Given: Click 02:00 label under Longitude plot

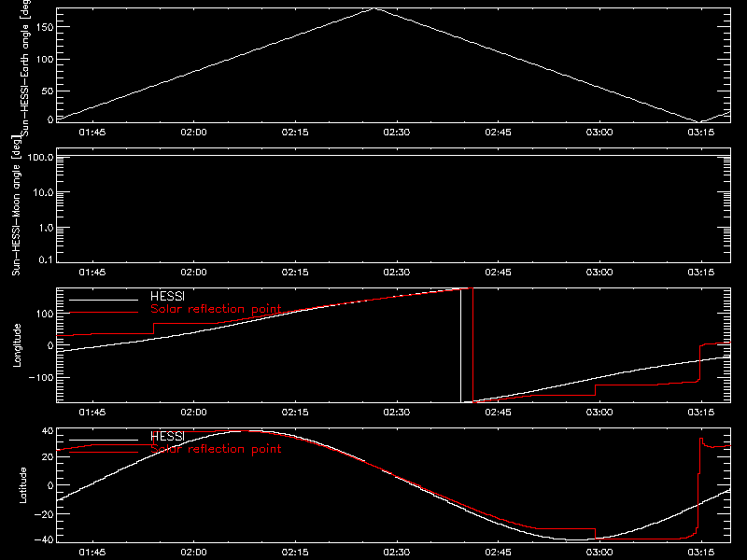Looking at the screenshot, I should coord(194,413).
